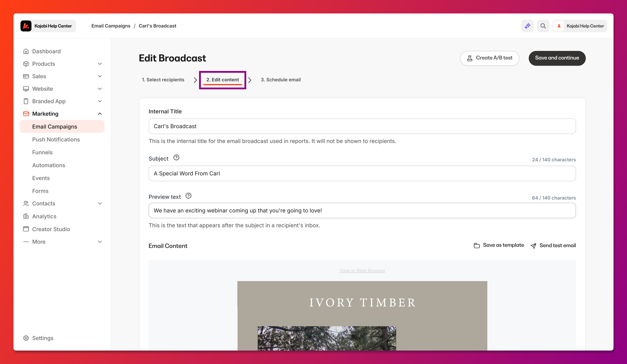Image resolution: width=627 pixels, height=364 pixels.
Task: Click the Analytics chart icon
Action: tap(26, 216)
